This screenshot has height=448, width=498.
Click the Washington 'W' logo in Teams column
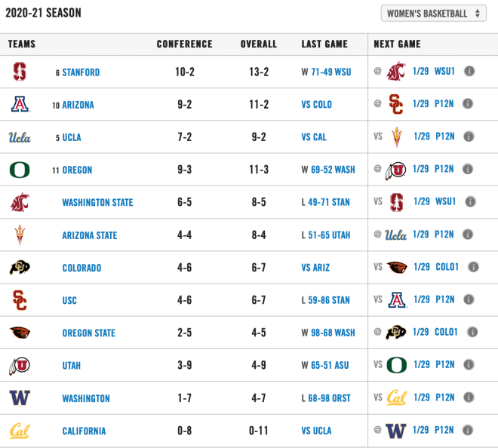(x=20, y=397)
